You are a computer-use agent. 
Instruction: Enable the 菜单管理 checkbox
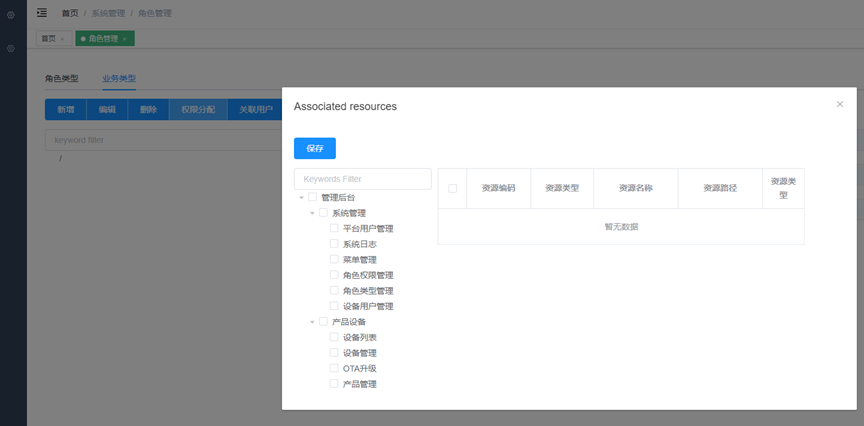(x=334, y=259)
